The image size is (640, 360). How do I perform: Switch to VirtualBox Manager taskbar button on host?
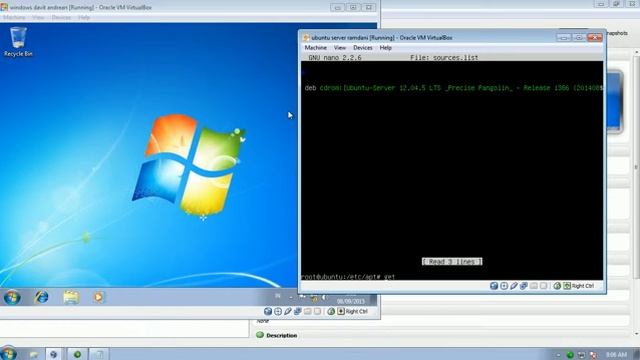(x=53, y=354)
